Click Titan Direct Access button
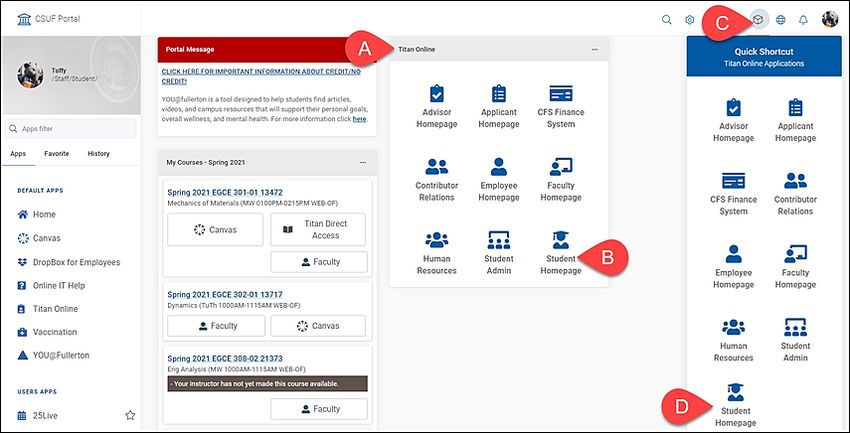 coord(318,230)
